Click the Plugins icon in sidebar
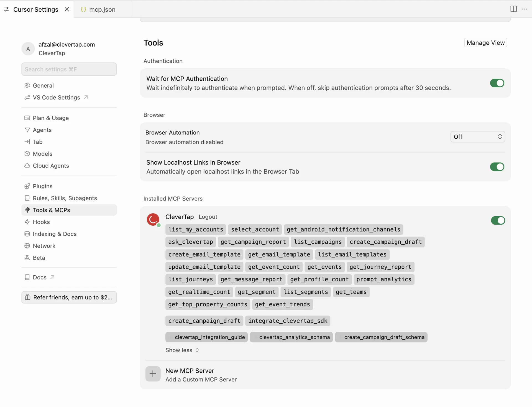 (x=27, y=186)
